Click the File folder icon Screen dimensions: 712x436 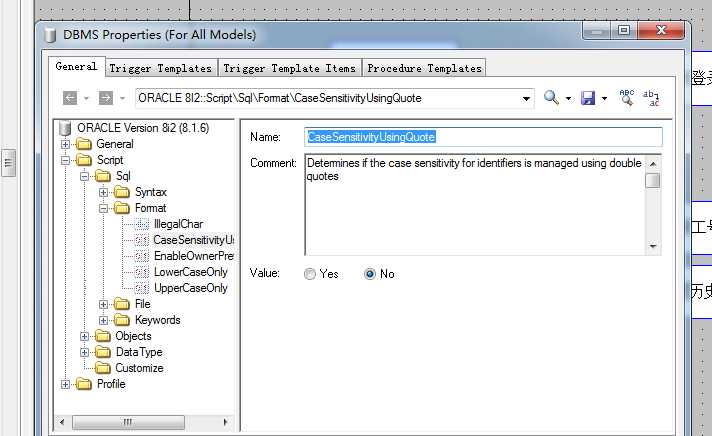click(x=122, y=304)
